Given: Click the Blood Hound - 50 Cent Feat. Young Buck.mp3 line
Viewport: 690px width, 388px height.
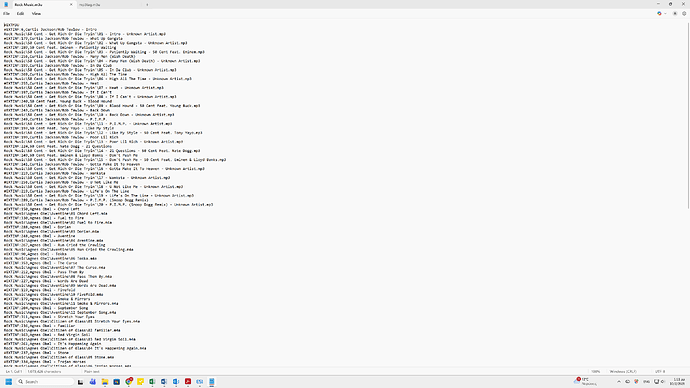Looking at the screenshot, I should [x=102, y=106].
